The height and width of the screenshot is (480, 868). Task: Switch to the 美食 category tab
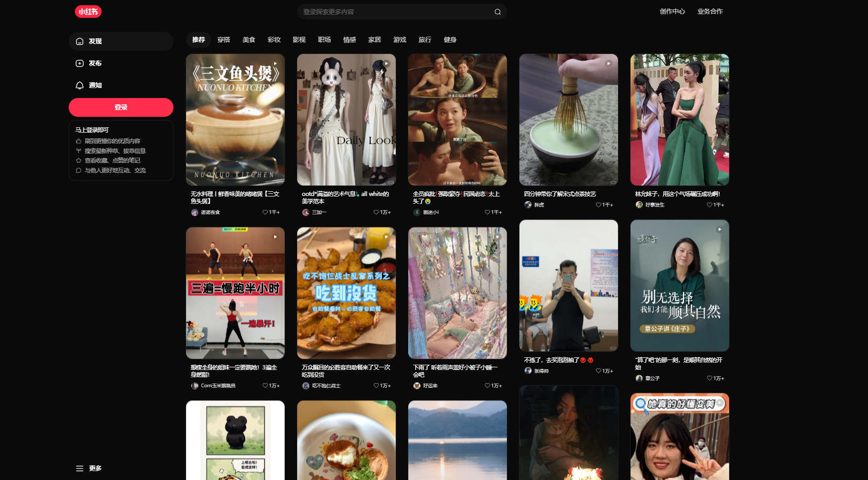click(x=249, y=40)
